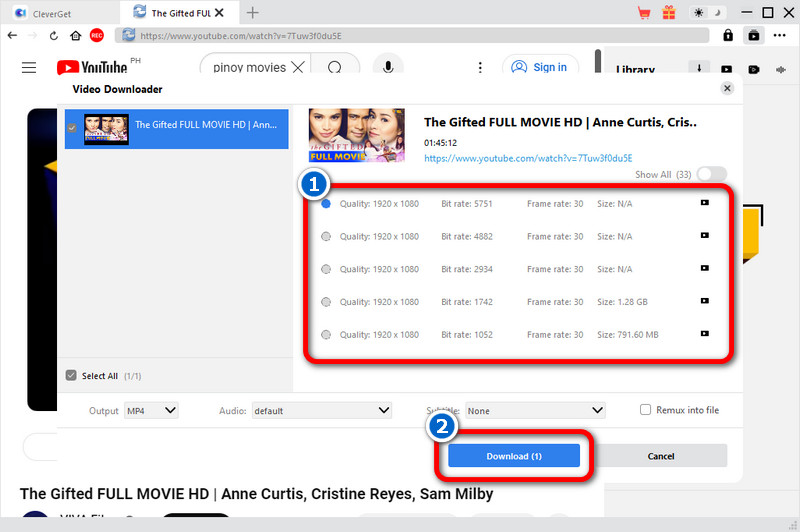
Task: Toggle checkbox for The Gifted list item
Action: 72,128
